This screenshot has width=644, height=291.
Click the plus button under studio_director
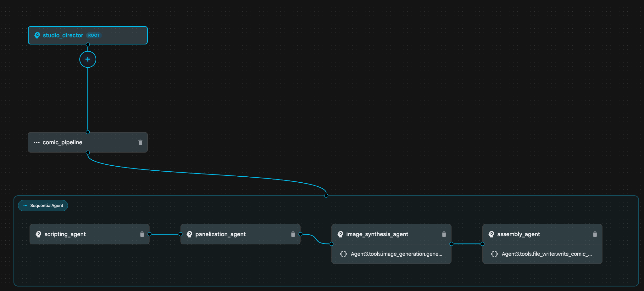[88, 59]
